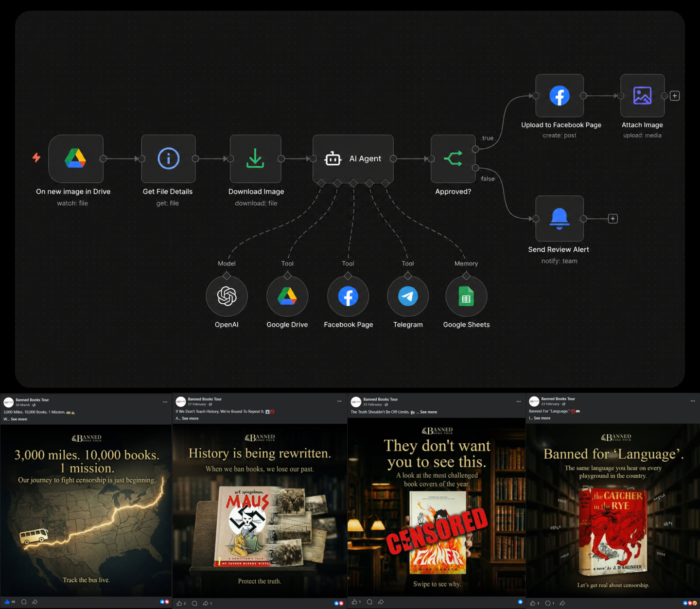Select the Telegram tool node

(x=408, y=296)
